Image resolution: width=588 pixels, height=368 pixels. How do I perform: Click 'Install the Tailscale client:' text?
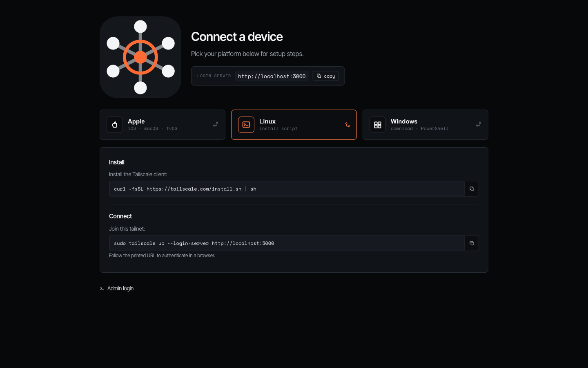138,174
